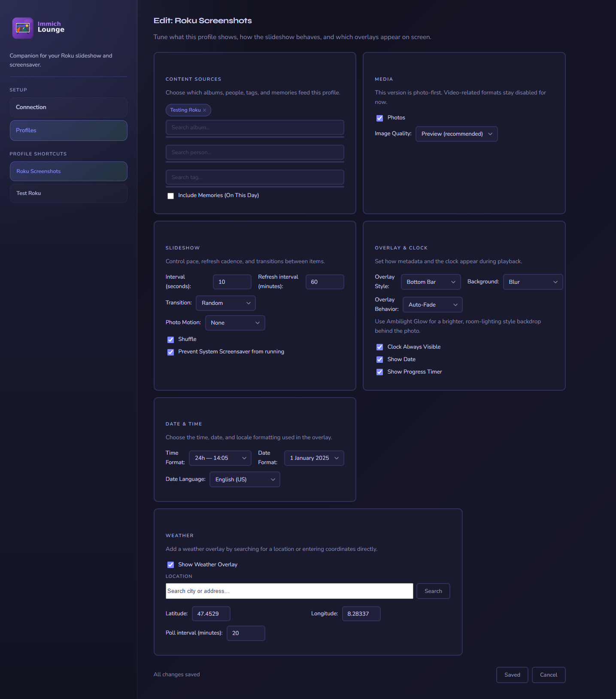Open the Image Quality dropdown
616x699 pixels.
457,134
